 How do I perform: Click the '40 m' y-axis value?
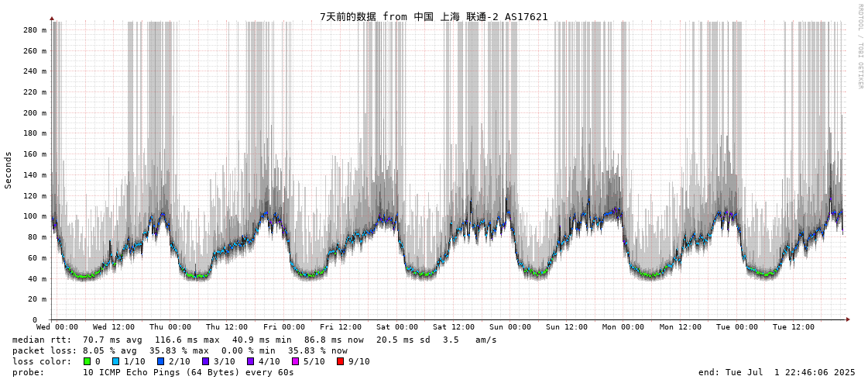point(38,278)
